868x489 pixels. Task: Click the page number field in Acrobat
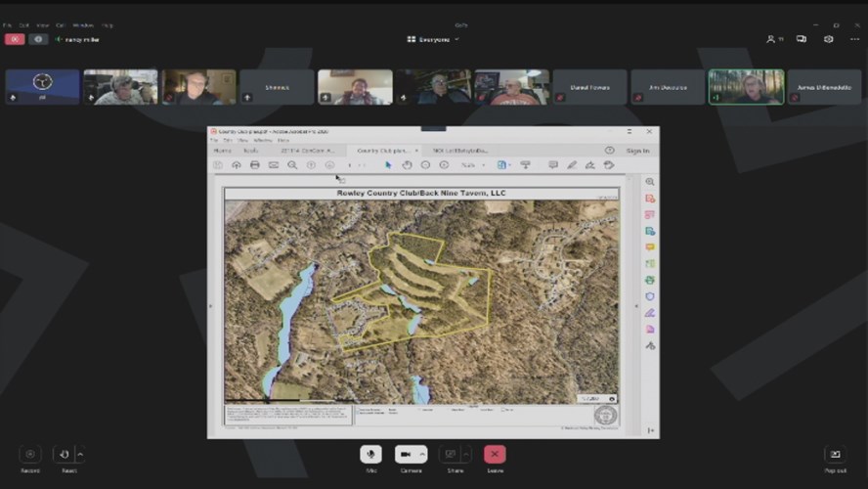(349, 165)
